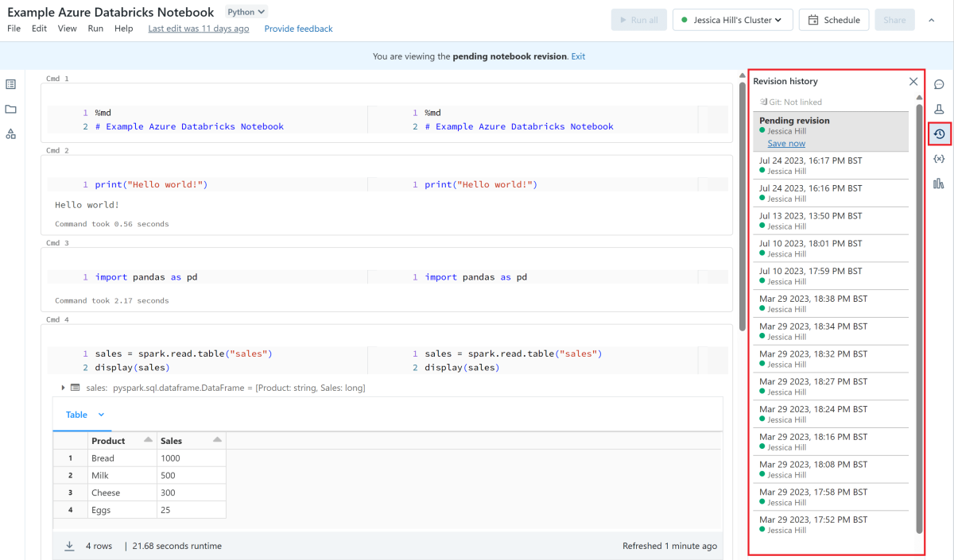Click the 'Hello world!' output text
This screenshot has width=954, height=560.
coord(87,205)
